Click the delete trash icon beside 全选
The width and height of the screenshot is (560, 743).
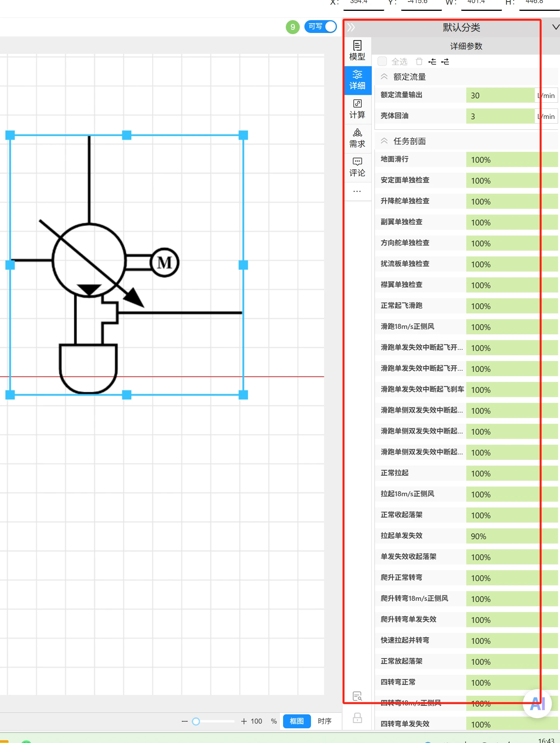click(x=419, y=62)
